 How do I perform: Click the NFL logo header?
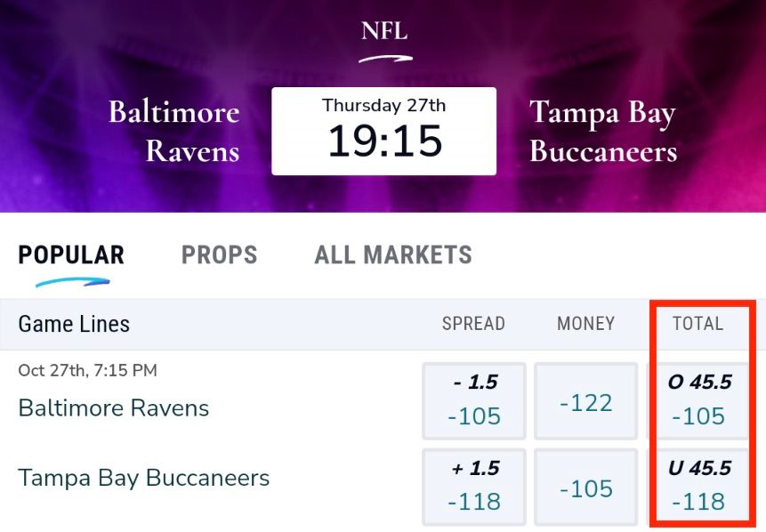click(383, 32)
